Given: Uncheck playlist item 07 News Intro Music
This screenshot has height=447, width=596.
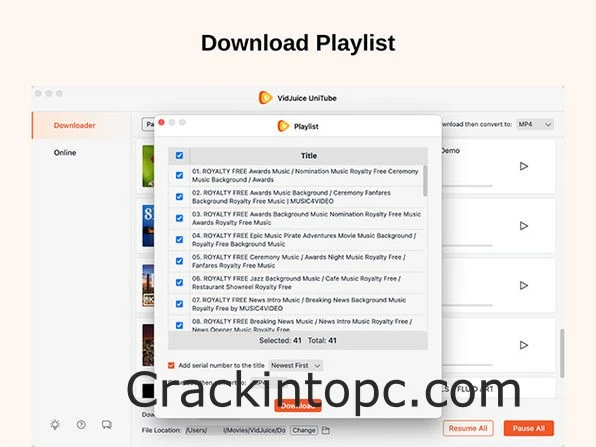Looking at the screenshot, I should 179,304.
